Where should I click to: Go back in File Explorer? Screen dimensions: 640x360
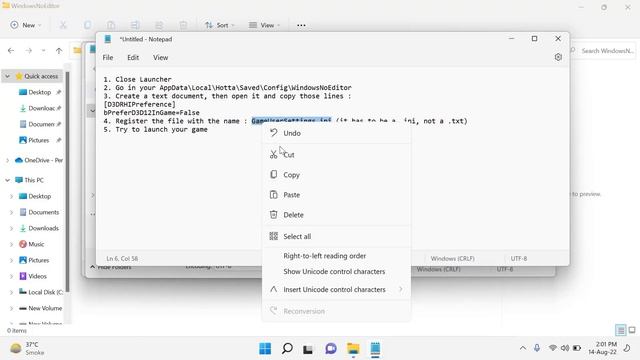click(11, 51)
